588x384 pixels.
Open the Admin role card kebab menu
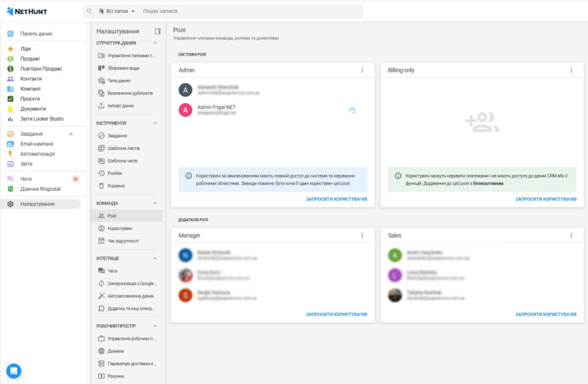click(362, 70)
